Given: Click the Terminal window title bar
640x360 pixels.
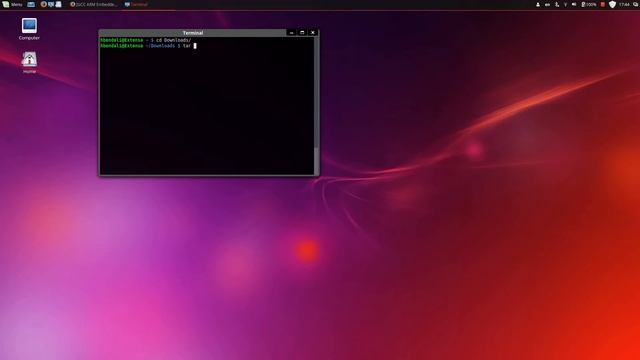Looking at the screenshot, I should [x=193, y=33].
